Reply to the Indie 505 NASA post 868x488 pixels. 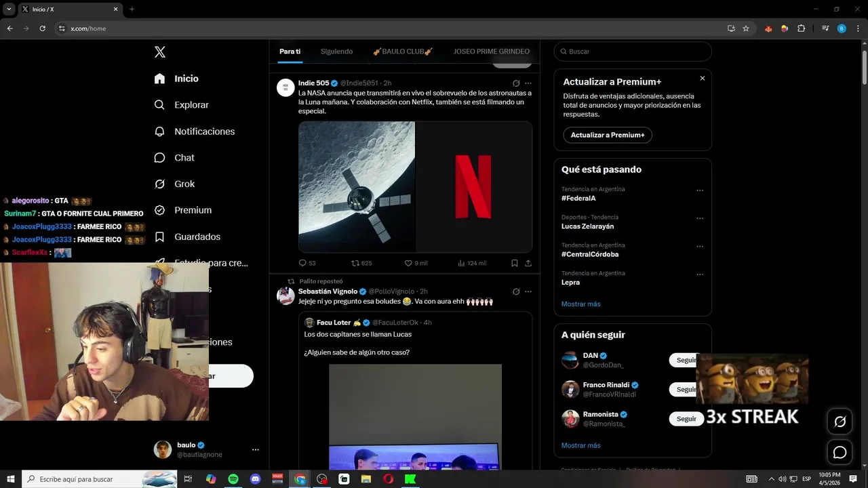coord(307,263)
